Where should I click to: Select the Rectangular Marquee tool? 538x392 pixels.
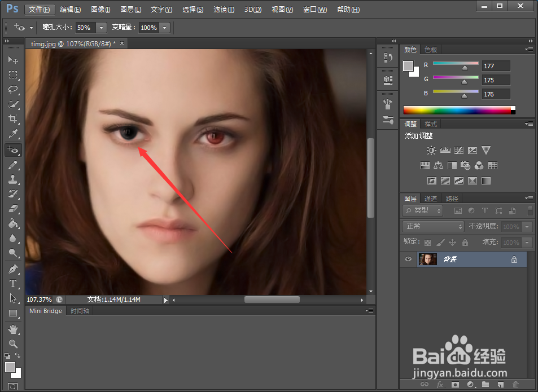tap(13, 74)
